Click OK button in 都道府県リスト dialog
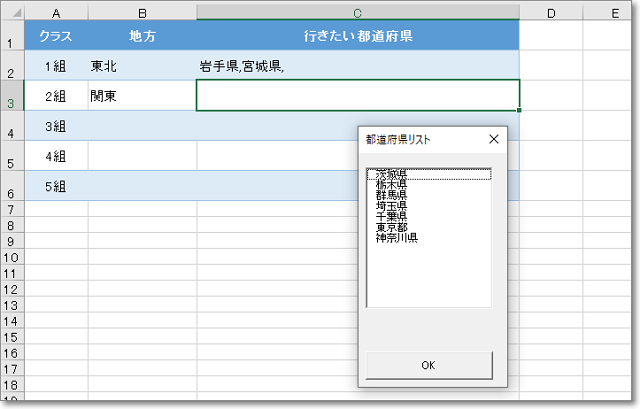The image size is (640, 409). tap(429, 365)
